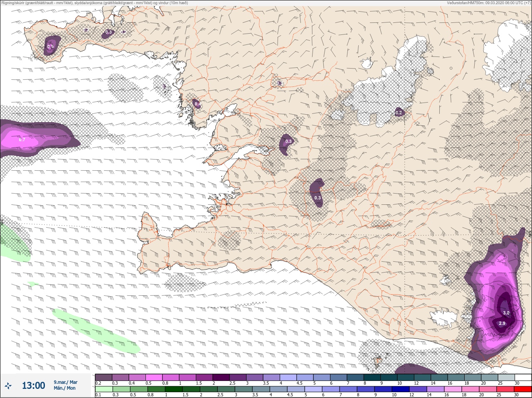Pick red swatch above 30 in lower legend
The width and height of the screenshot is (532, 398).
click(523, 389)
